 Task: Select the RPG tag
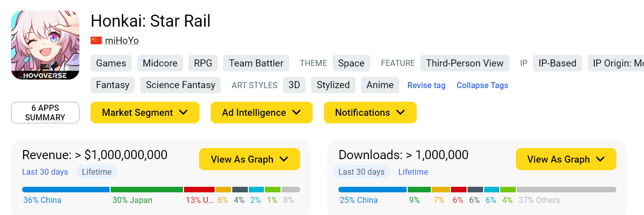point(203,63)
